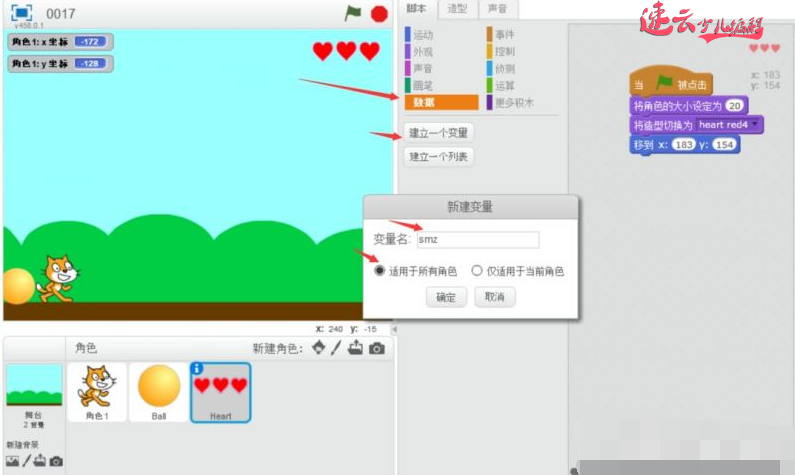Select the Ball sprite thumbnail
Viewport: 795px width, 475px height.
click(159, 392)
